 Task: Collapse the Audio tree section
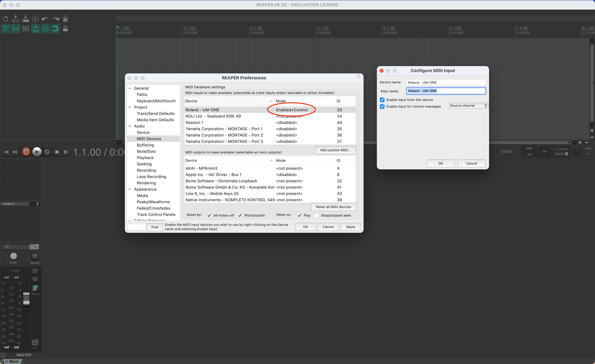tap(130, 126)
